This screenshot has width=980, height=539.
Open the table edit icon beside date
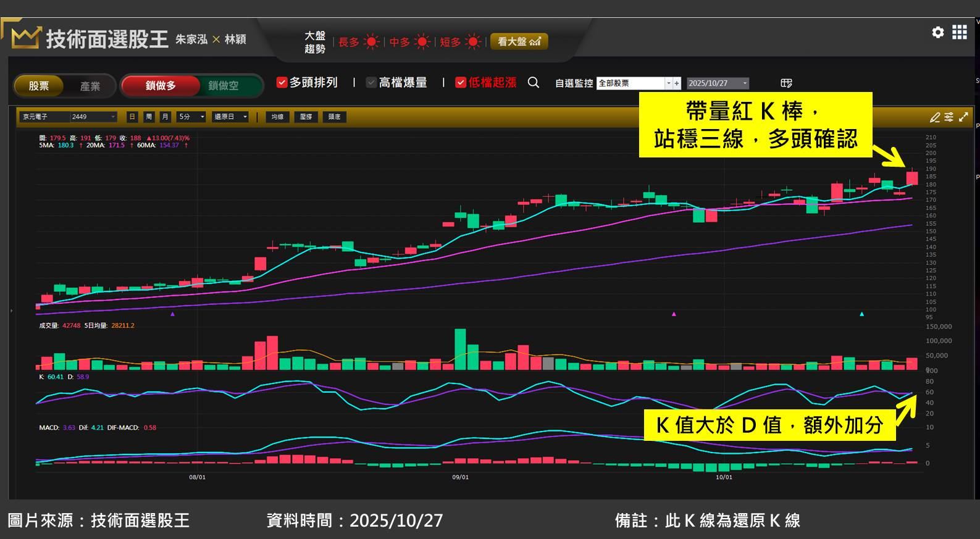tap(786, 83)
